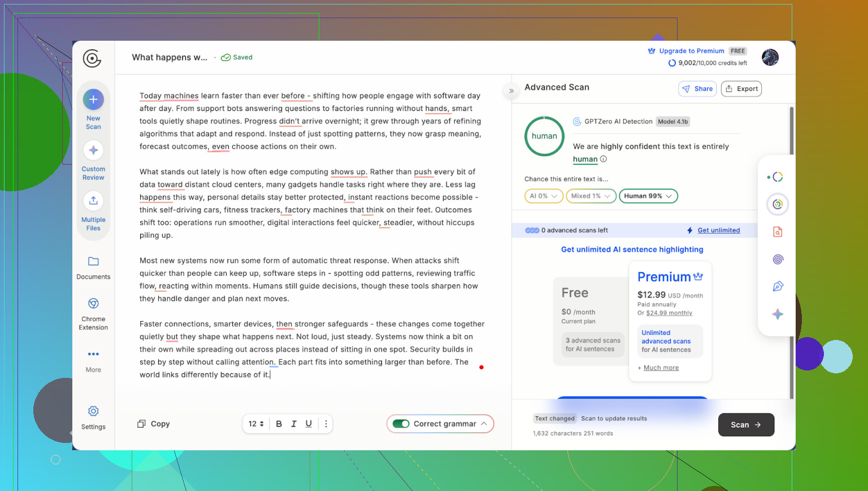Expand the AI 0% dropdown
This screenshot has width=868, height=491.
point(544,196)
